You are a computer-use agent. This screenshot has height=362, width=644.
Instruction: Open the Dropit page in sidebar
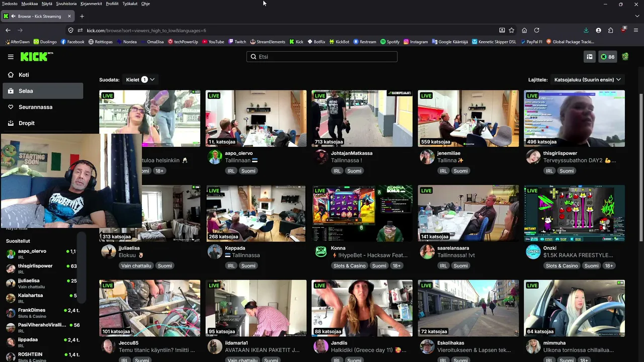(43, 123)
